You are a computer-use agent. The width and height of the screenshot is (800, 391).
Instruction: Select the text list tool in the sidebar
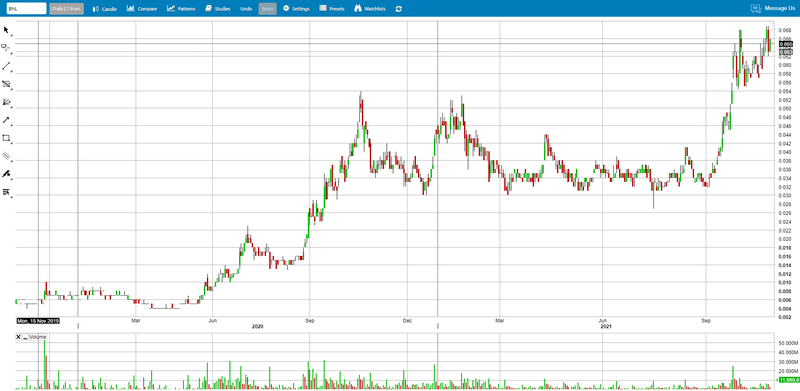pos(6,192)
